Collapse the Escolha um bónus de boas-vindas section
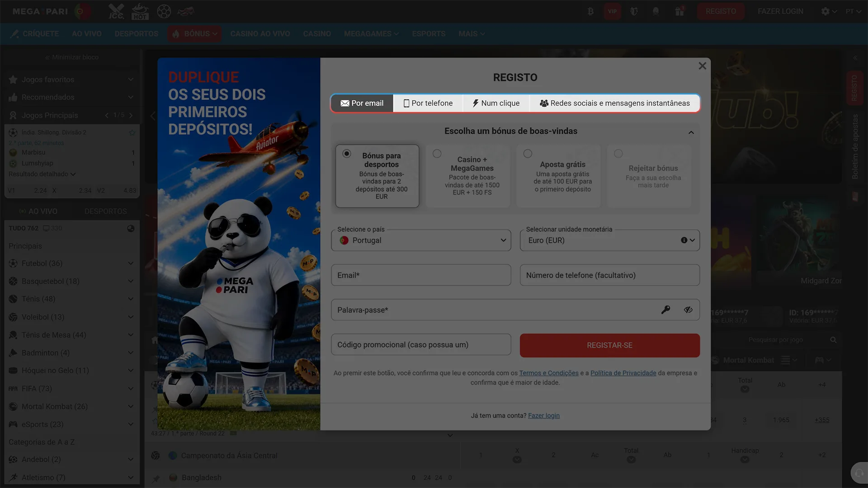Screen dimensions: 868x488 tap(691, 132)
